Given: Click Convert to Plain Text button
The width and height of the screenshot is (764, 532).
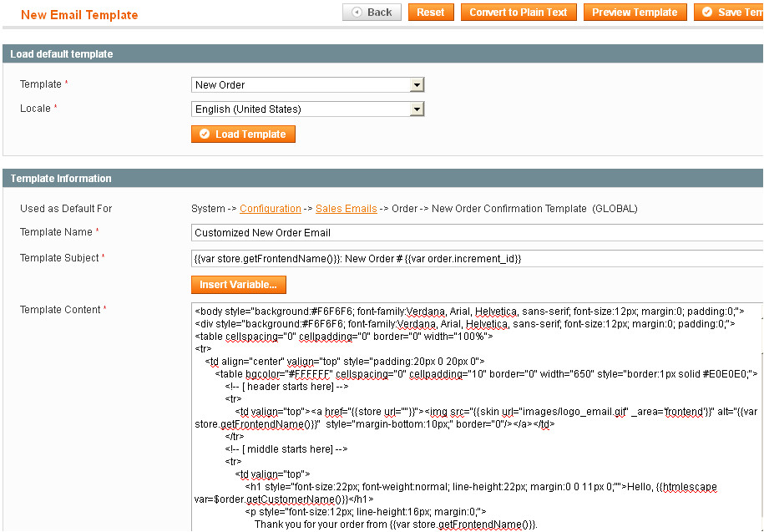Looking at the screenshot, I should click(519, 13).
